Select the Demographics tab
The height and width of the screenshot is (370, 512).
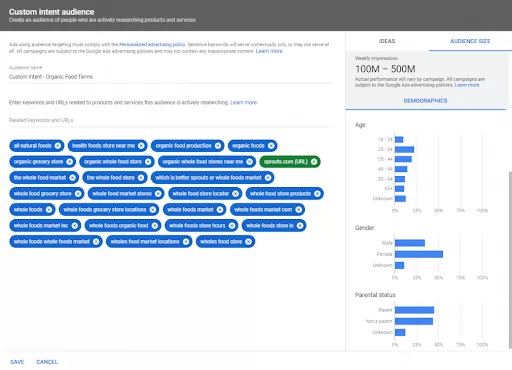pyautogui.click(x=425, y=101)
